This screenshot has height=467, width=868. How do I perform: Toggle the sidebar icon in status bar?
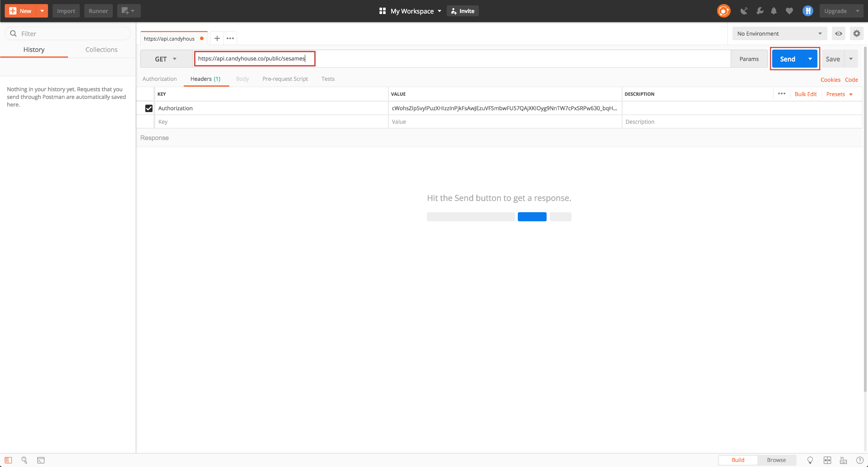pos(8,460)
